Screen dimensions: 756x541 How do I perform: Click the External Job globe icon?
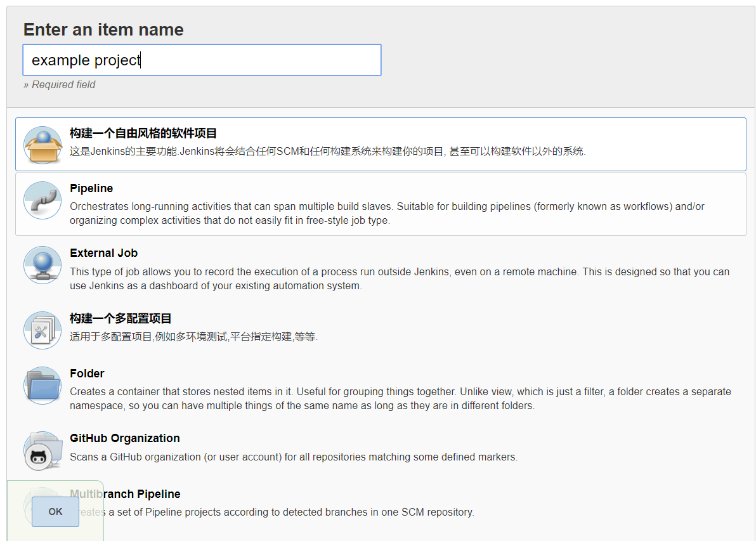[43, 265]
